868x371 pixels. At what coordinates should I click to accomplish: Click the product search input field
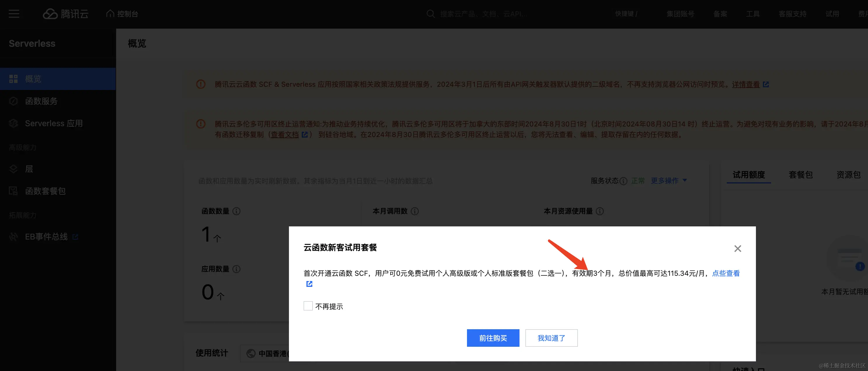click(484, 14)
